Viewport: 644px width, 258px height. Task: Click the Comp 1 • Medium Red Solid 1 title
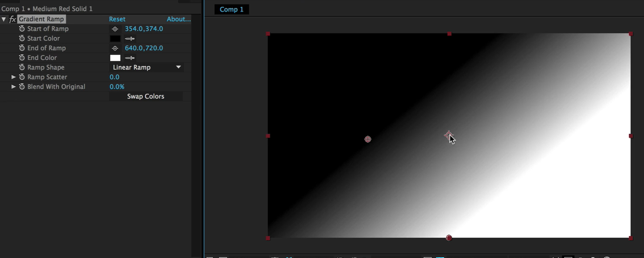(47, 8)
